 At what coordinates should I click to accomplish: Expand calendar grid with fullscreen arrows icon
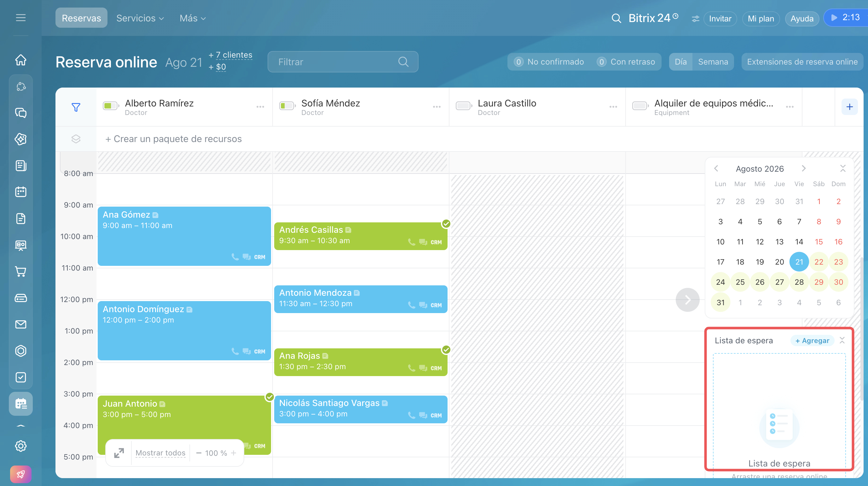coord(119,453)
